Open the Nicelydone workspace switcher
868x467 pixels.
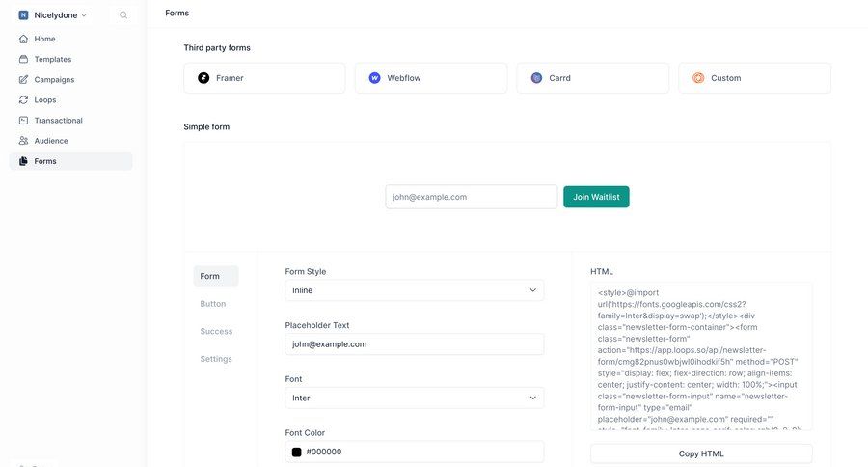tap(53, 15)
